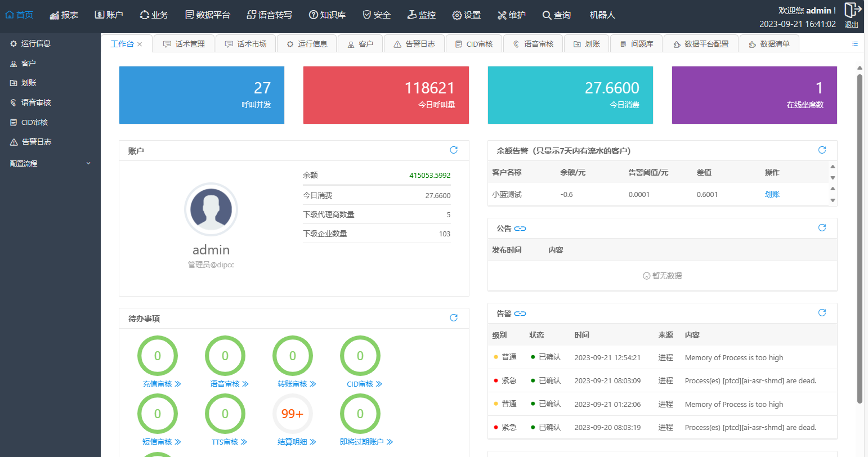The width and height of the screenshot is (868, 457).
Task: Refresh the 告警 panel
Action: click(822, 313)
